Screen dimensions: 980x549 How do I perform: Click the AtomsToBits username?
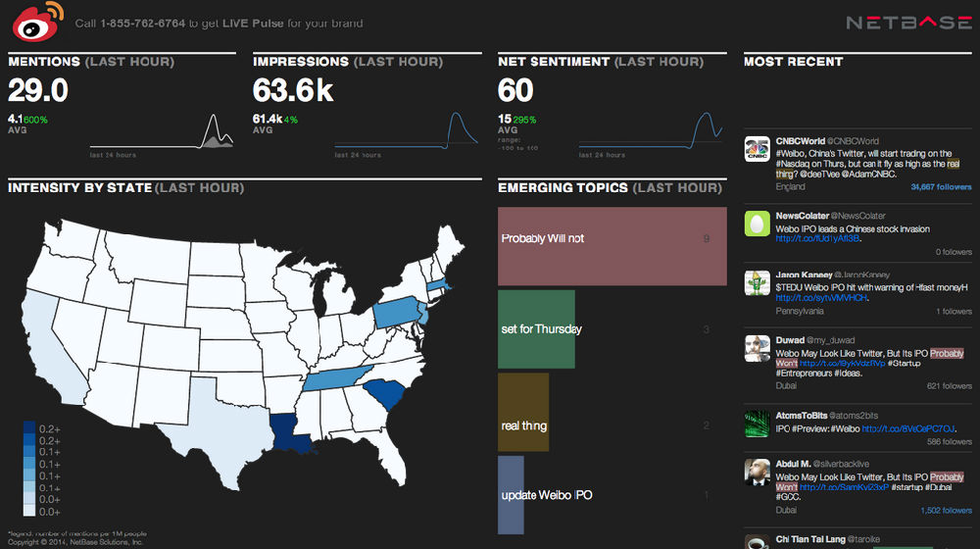[802, 416]
